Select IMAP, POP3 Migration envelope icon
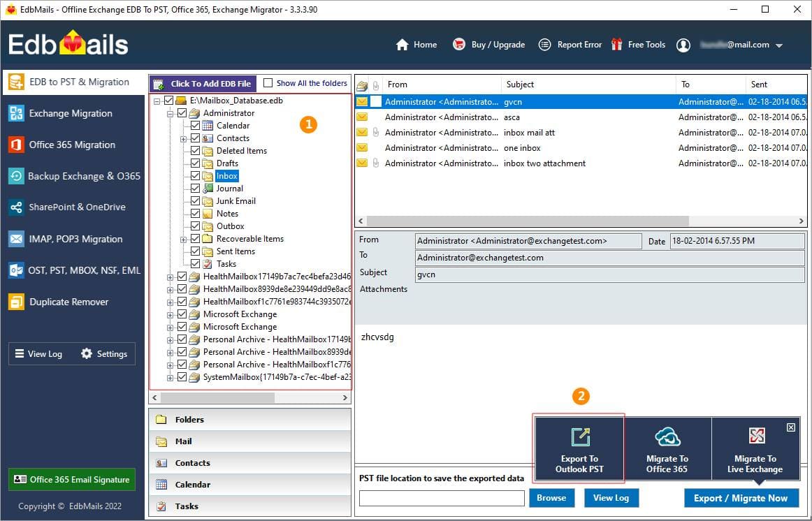This screenshot has height=521, width=812. click(x=16, y=239)
